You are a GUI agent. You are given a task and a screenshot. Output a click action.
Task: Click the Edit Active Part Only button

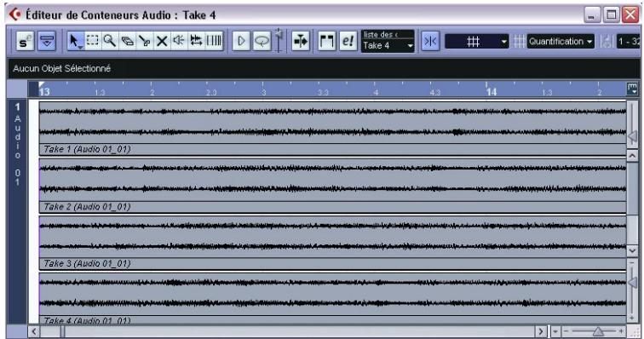348,41
